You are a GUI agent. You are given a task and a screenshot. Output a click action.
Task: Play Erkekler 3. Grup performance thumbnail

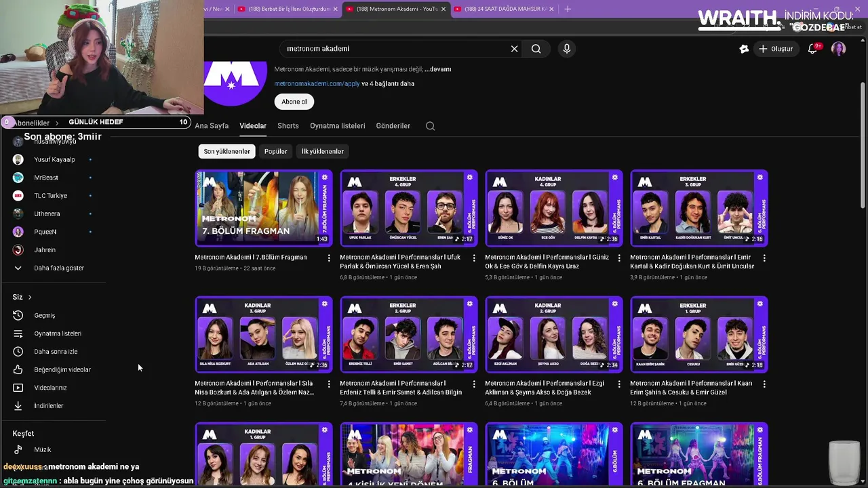tap(699, 208)
